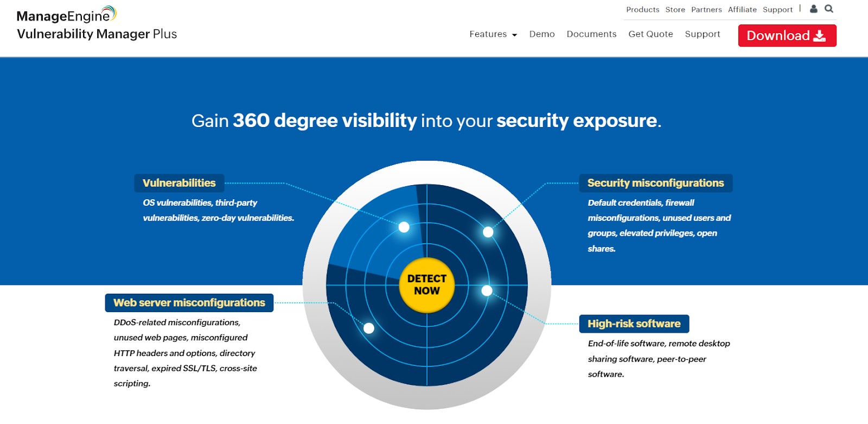Click the Web server misconfigurations radar dot
The width and height of the screenshot is (868, 424).
[369, 328]
